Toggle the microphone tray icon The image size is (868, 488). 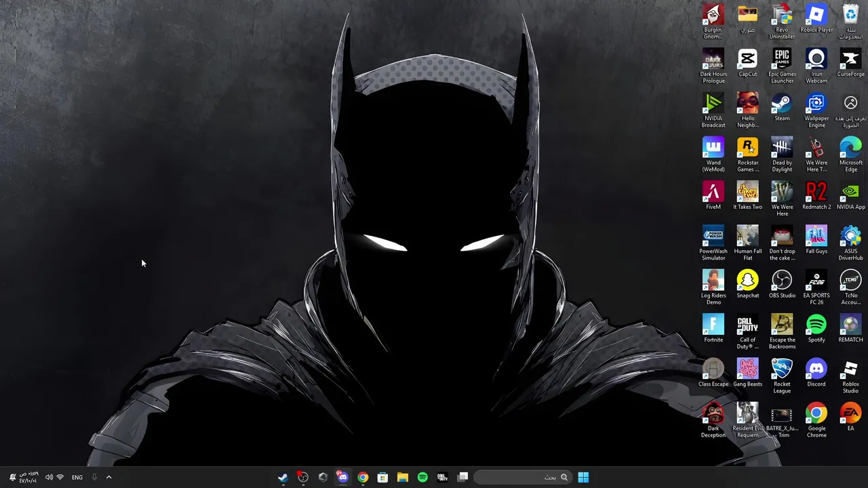pyautogui.click(x=94, y=477)
